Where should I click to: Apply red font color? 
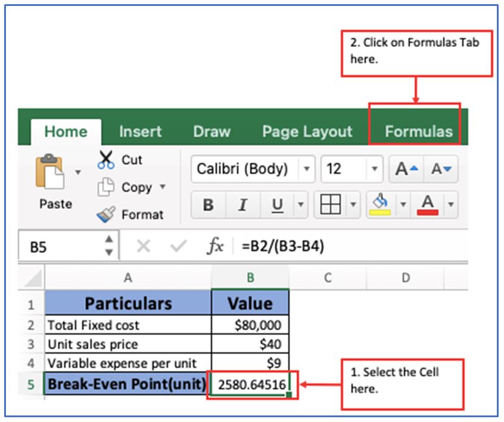(428, 205)
